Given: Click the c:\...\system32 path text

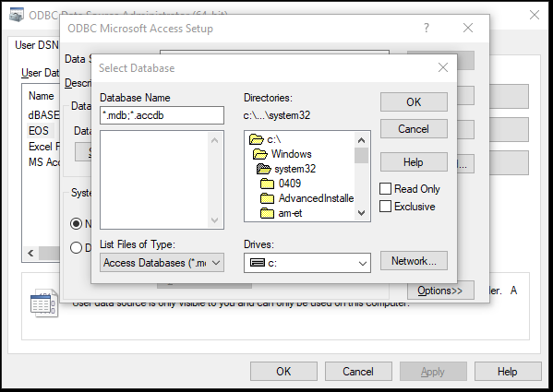Looking at the screenshot, I should pyautogui.click(x=277, y=115).
